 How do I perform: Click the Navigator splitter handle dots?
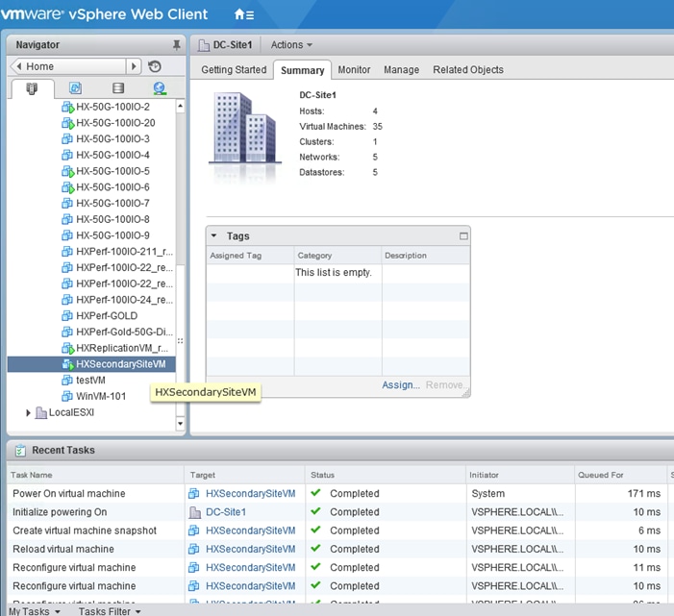[x=180, y=340]
